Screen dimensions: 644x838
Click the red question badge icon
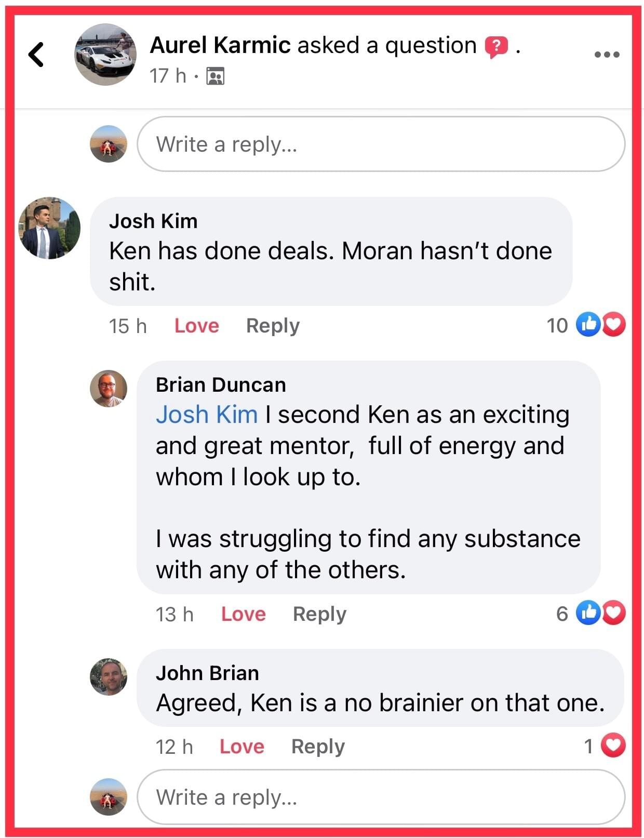[496, 47]
